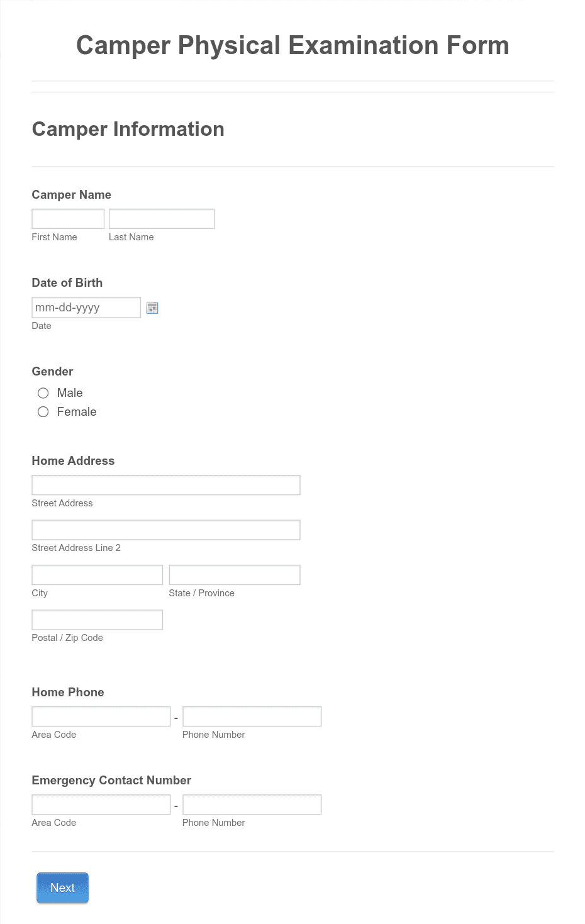Click the Emergency Contact phone number field
585x924 pixels.
pos(252,804)
